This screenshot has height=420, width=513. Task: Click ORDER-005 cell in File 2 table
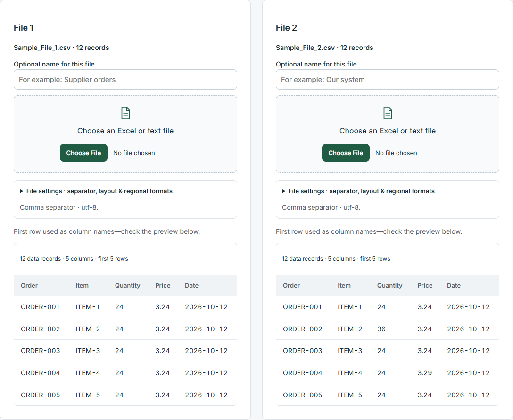[x=302, y=395]
